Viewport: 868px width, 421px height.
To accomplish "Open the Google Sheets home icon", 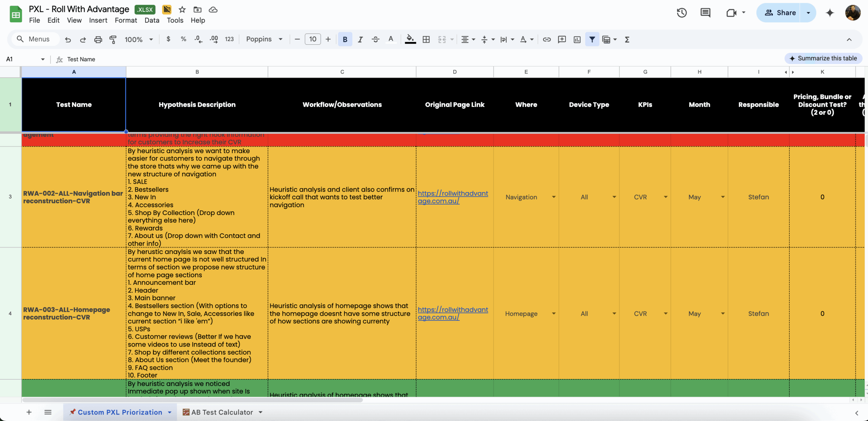I will click(16, 14).
